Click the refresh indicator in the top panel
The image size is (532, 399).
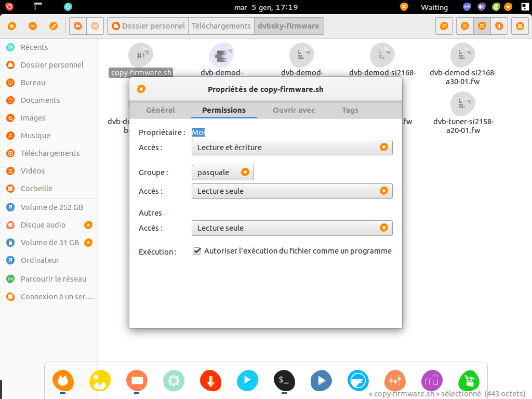click(x=68, y=7)
